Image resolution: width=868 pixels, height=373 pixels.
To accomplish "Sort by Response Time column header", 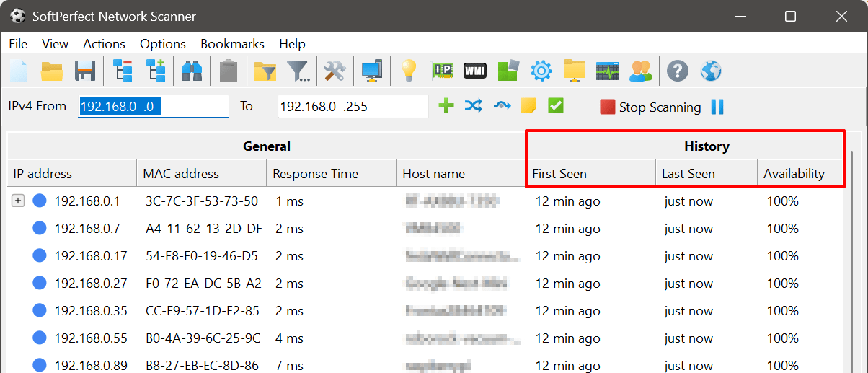I will [x=331, y=174].
